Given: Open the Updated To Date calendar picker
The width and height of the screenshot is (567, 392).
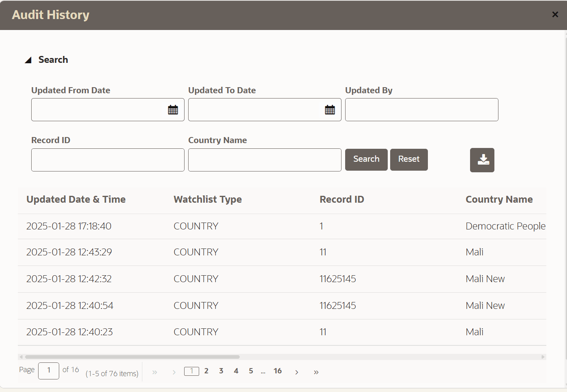Looking at the screenshot, I should pos(330,110).
